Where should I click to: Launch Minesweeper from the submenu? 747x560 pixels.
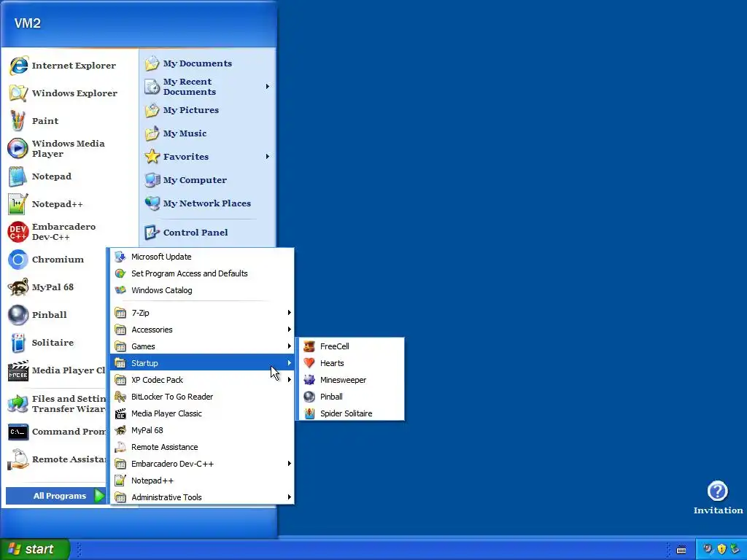click(351, 380)
